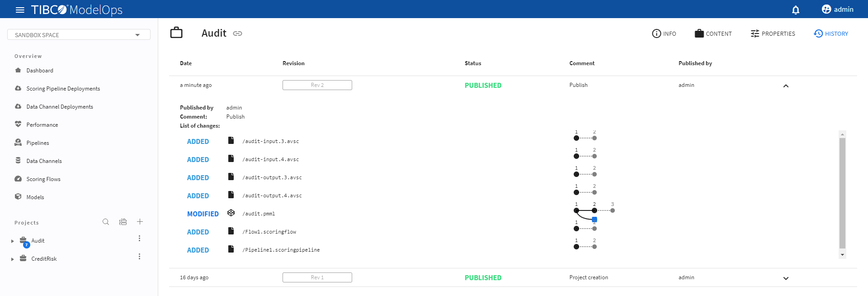Select /audit-output.4.avsc file name
The width and height of the screenshot is (868, 296).
point(272,196)
